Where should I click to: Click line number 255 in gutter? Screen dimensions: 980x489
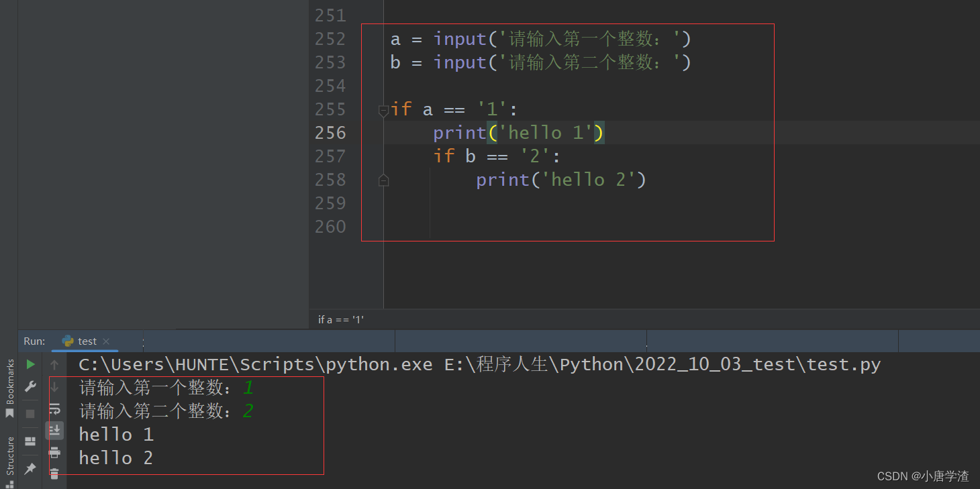click(330, 109)
